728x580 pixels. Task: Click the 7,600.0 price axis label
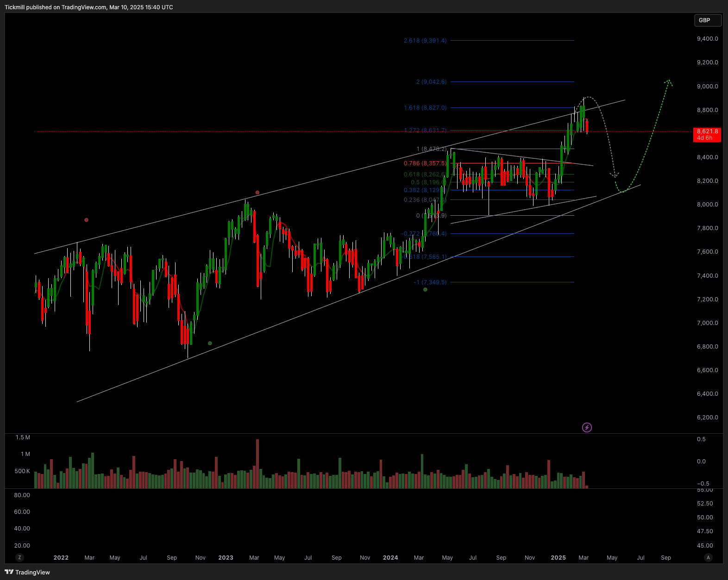[707, 252]
